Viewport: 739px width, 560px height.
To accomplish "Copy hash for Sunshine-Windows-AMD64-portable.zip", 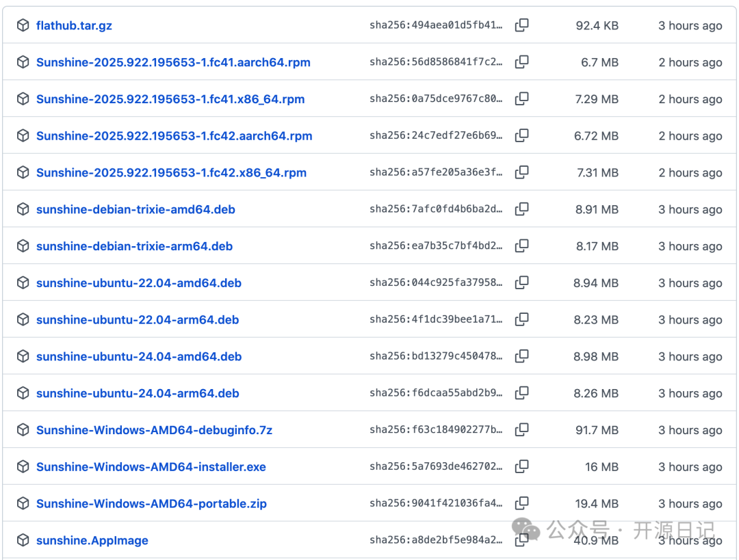I will [x=521, y=504].
